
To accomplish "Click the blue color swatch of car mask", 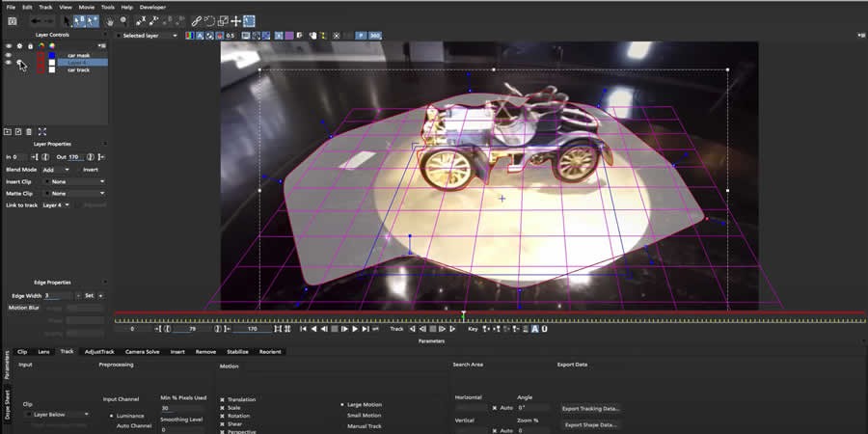I will (x=51, y=55).
